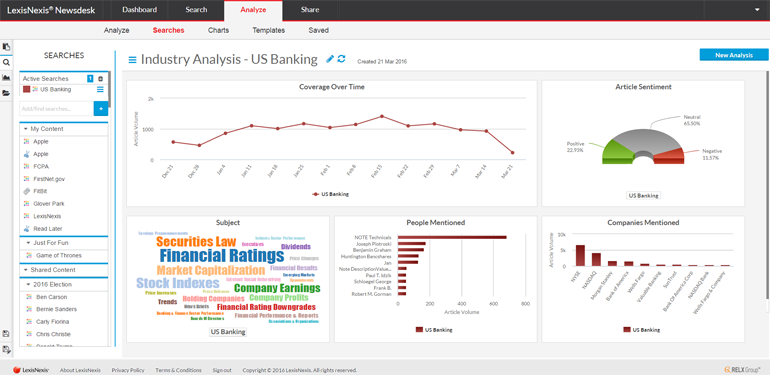Select the Ben Carson search

pyautogui.click(x=52, y=297)
